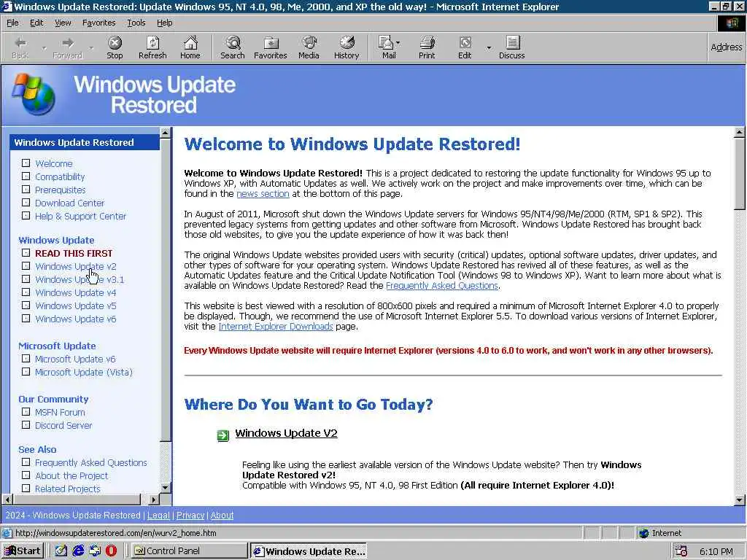The image size is (747, 560).
Task: Click main content scrollbar down arrow
Action: [x=740, y=500]
